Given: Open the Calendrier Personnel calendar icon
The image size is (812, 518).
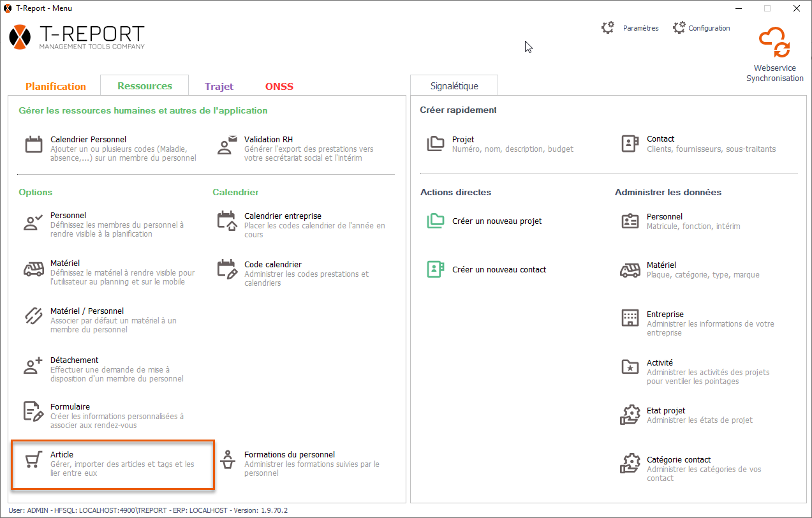Looking at the screenshot, I should pos(33,145).
